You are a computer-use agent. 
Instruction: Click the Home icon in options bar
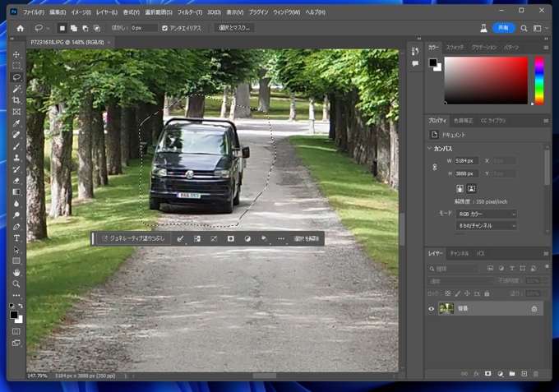[21, 28]
